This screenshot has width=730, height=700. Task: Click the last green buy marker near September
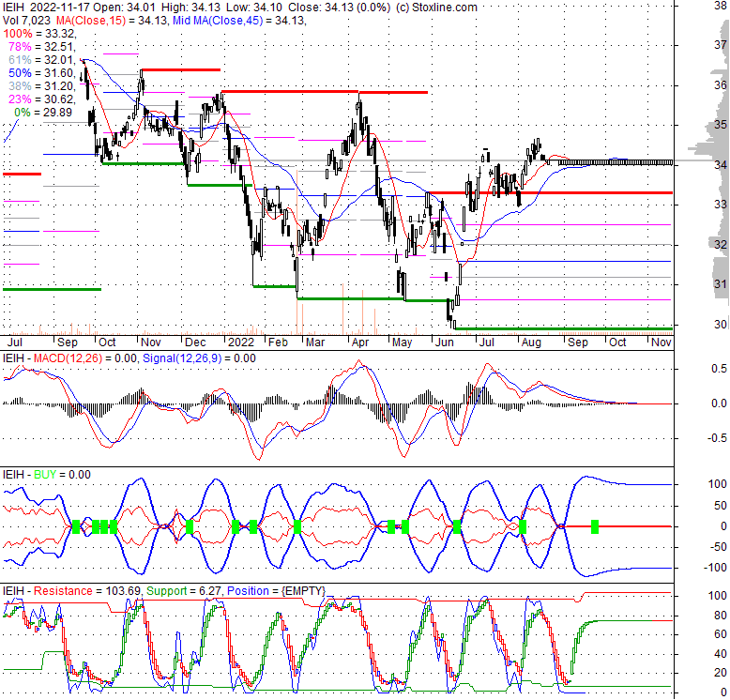[595, 526]
